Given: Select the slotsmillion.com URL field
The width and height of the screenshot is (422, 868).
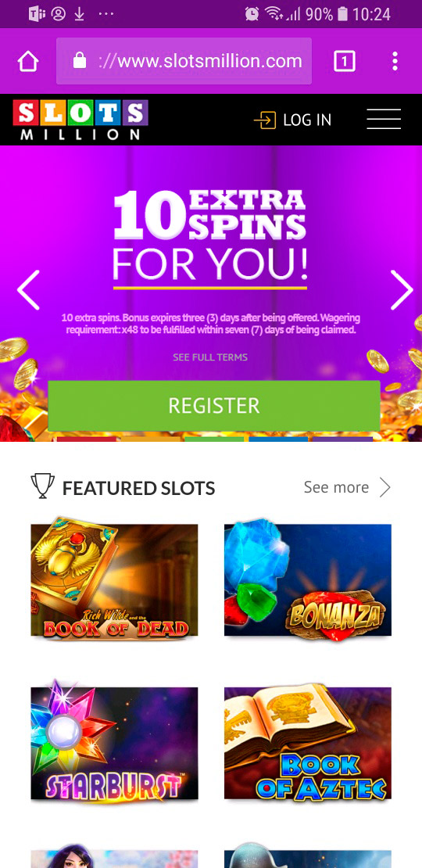Looking at the screenshot, I should point(184,61).
